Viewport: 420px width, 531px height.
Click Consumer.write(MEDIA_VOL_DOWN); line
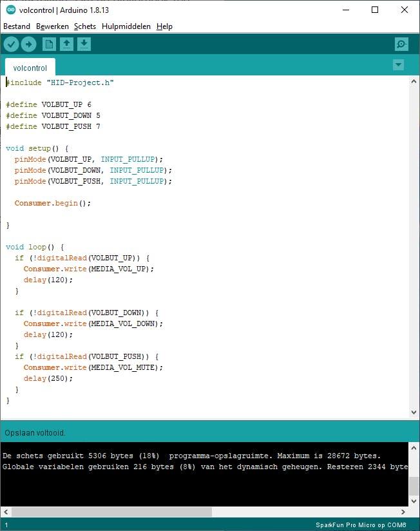93,323
